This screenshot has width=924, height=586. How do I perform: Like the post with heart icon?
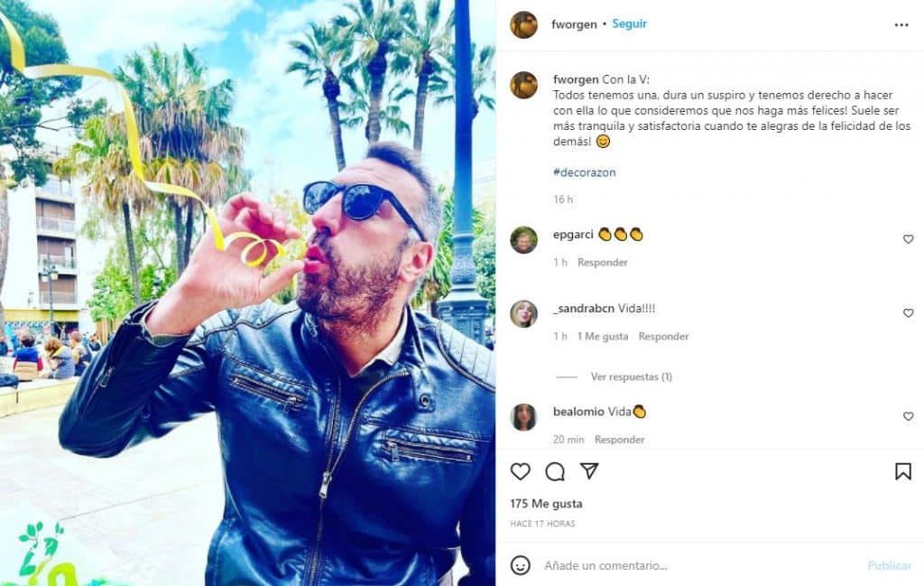click(x=521, y=471)
